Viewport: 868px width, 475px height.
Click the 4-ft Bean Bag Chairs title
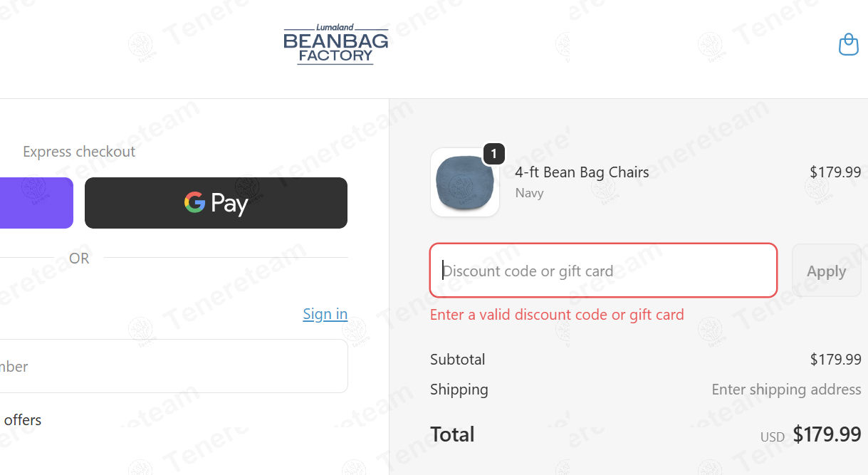pos(582,172)
